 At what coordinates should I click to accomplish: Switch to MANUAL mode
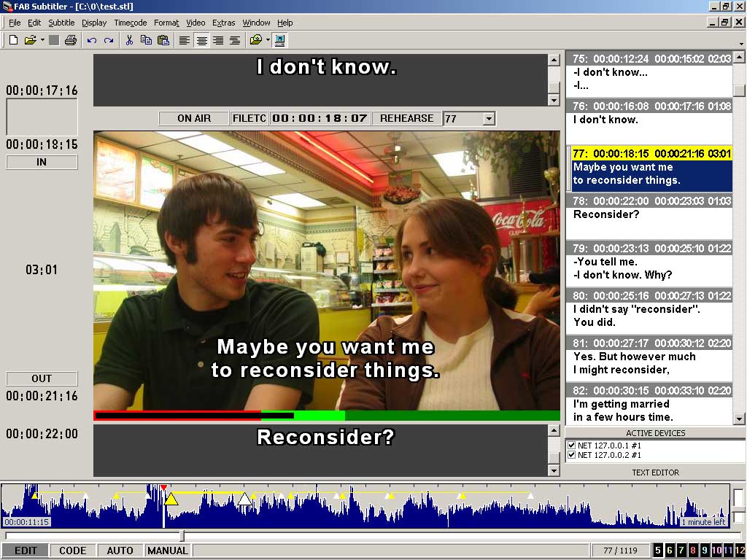click(x=168, y=551)
